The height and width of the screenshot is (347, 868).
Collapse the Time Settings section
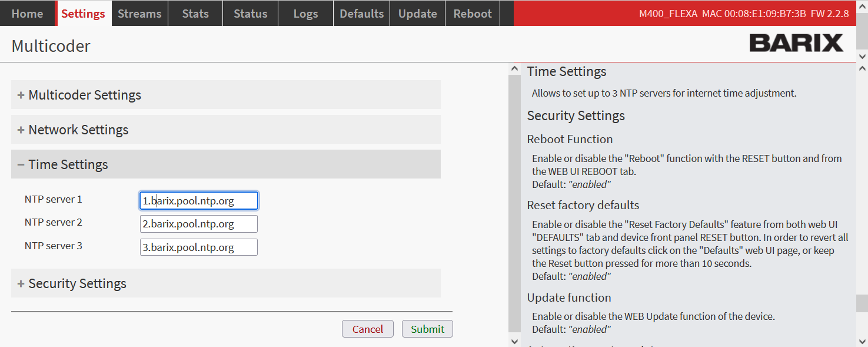[68, 164]
